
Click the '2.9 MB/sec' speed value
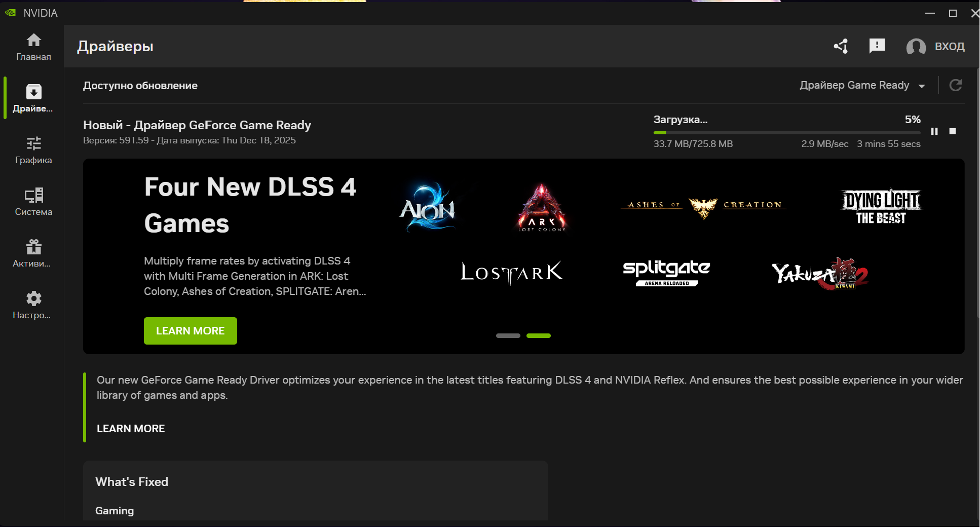[x=825, y=144]
